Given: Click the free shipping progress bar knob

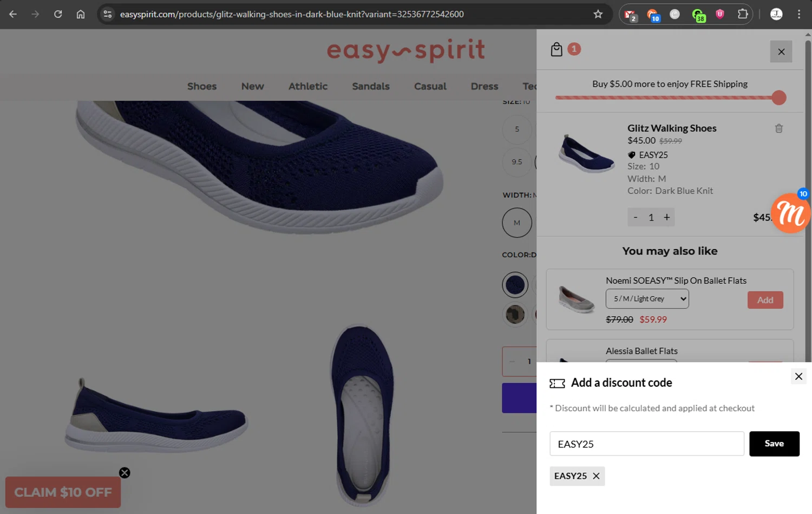Looking at the screenshot, I should click(x=779, y=98).
